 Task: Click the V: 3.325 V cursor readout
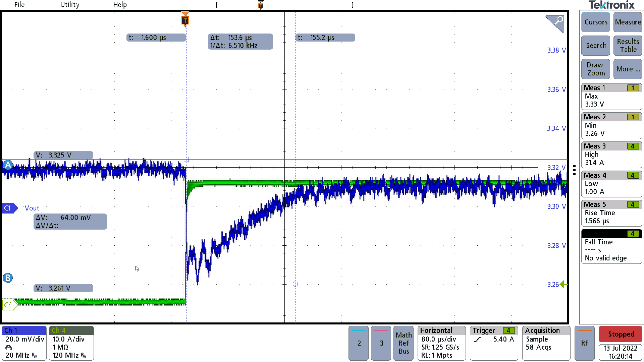coord(63,155)
